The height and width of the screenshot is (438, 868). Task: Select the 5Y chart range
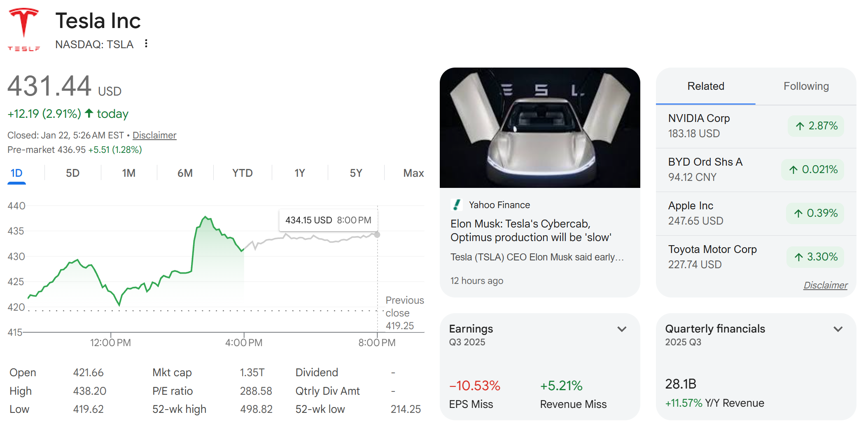click(356, 173)
